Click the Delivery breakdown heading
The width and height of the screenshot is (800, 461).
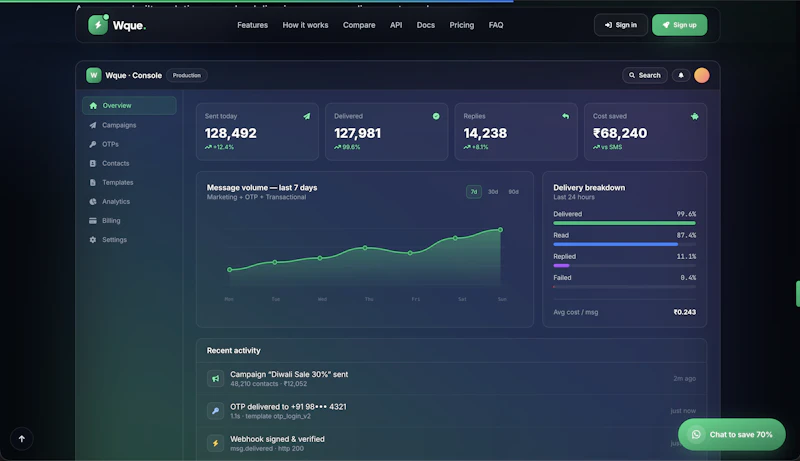pos(589,188)
